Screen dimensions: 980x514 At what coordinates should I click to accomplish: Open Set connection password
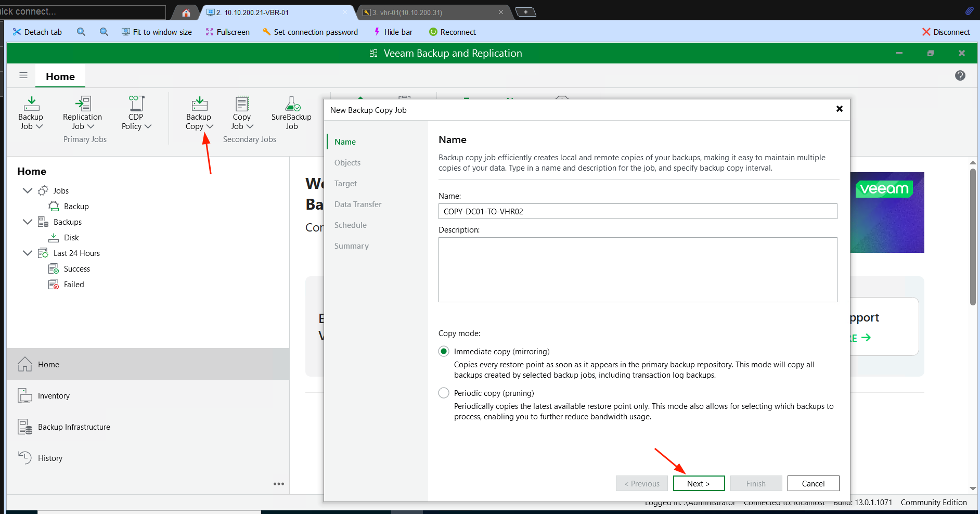311,32
